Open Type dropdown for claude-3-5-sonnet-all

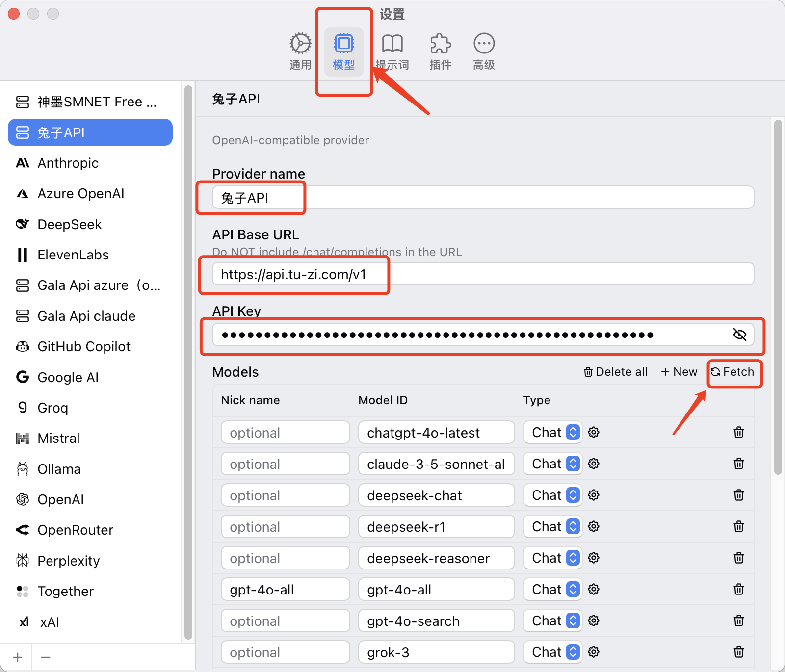[553, 464]
